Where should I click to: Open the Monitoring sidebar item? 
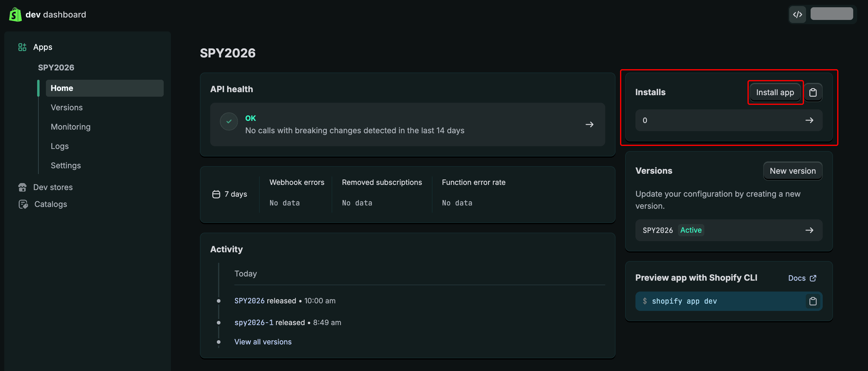[70, 127]
